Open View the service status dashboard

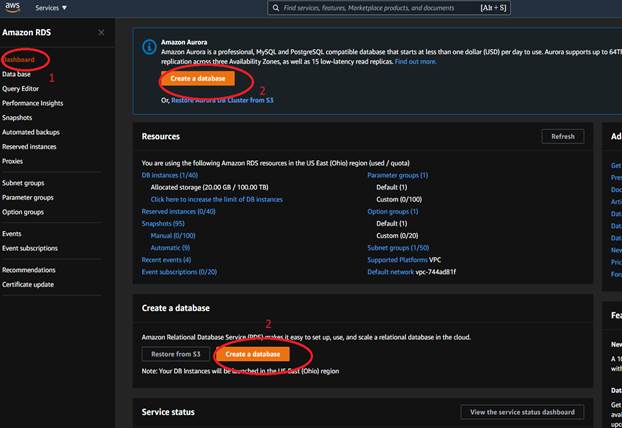522,412
